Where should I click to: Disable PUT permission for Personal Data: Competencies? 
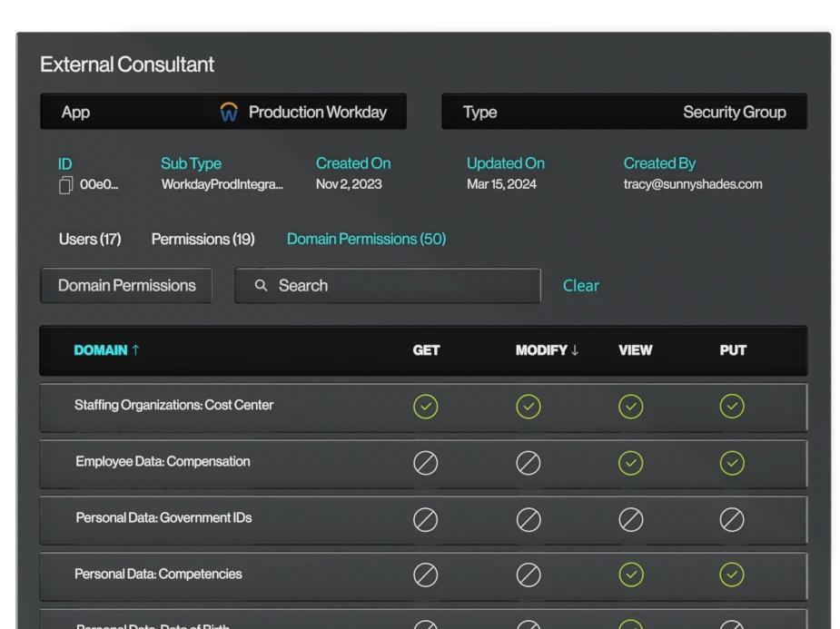[x=732, y=575]
